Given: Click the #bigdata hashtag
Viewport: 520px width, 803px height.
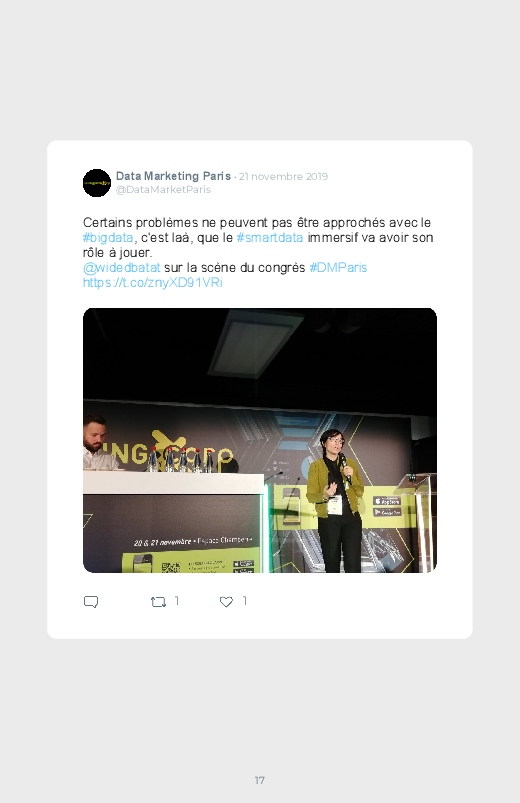Looking at the screenshot, I should [x=108, y=238].
